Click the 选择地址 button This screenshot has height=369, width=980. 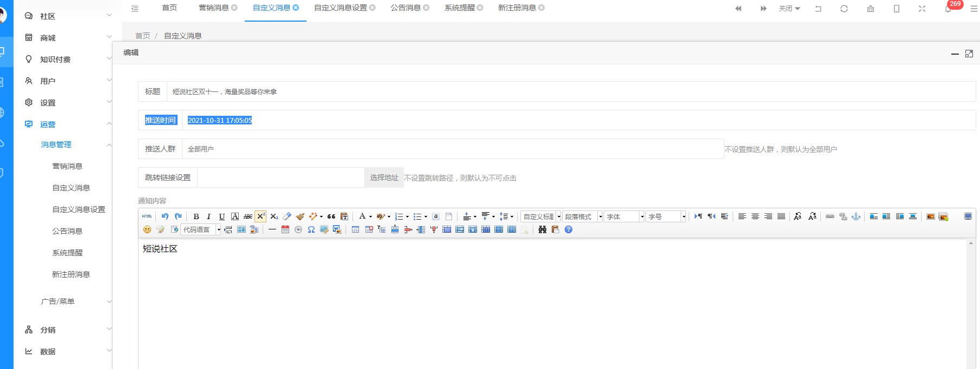384,177
